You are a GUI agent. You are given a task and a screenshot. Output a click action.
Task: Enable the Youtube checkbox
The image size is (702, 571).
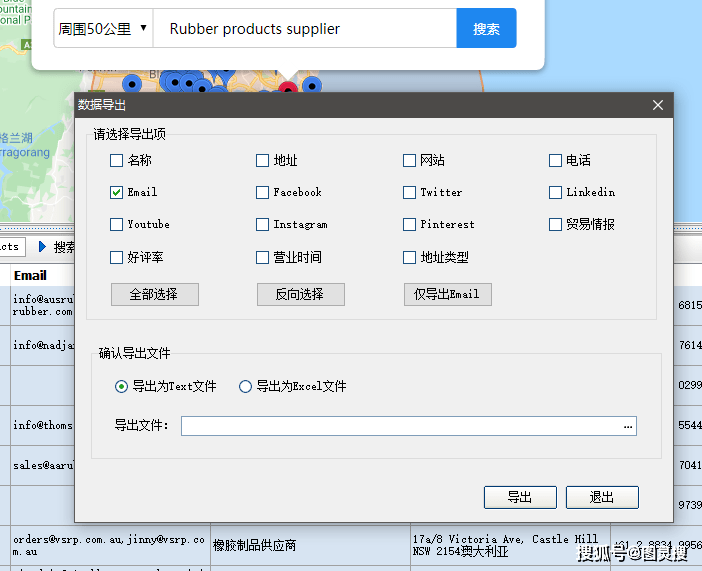[x=117, y=224]
